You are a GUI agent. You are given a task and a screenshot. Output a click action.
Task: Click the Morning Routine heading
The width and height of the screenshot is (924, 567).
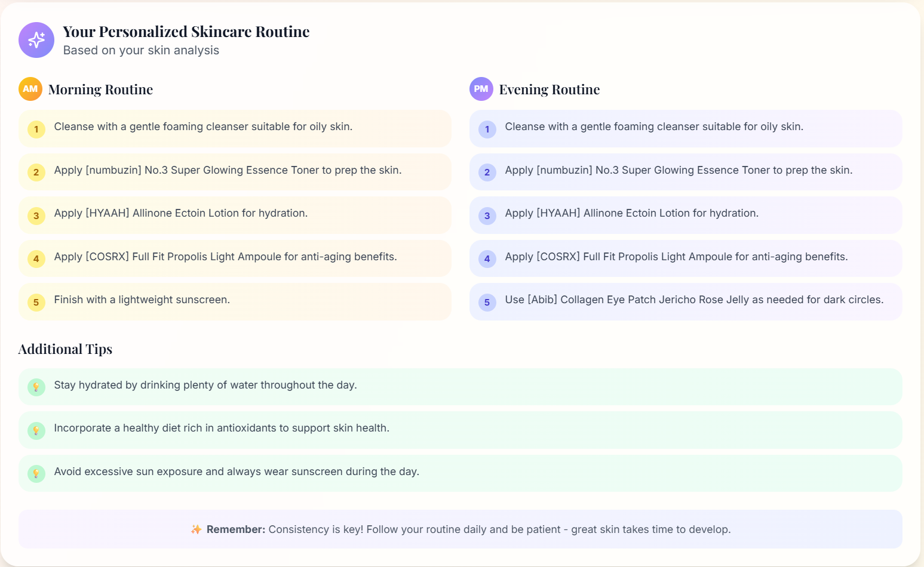pos(100,89)
